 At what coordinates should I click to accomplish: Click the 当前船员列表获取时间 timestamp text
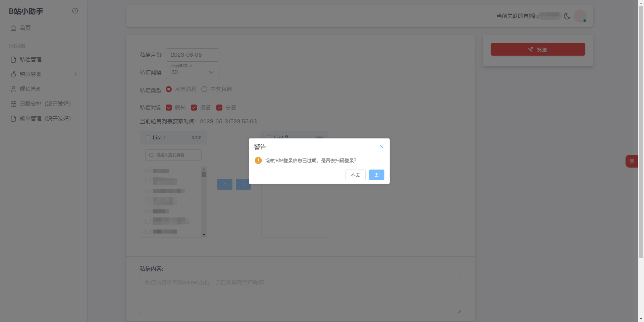point(198,121)
